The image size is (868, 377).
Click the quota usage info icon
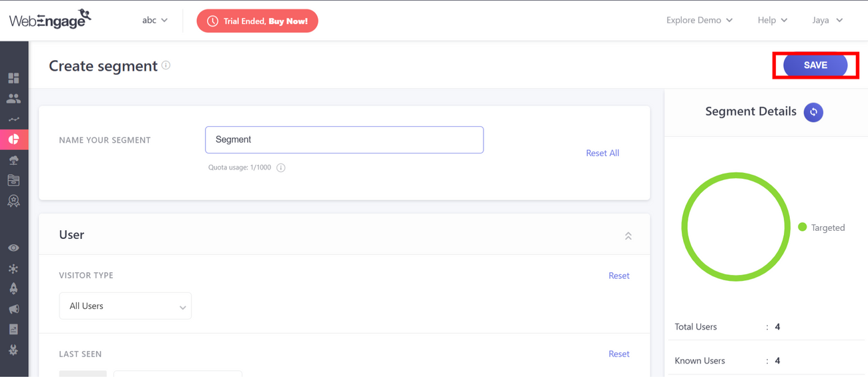281,167
